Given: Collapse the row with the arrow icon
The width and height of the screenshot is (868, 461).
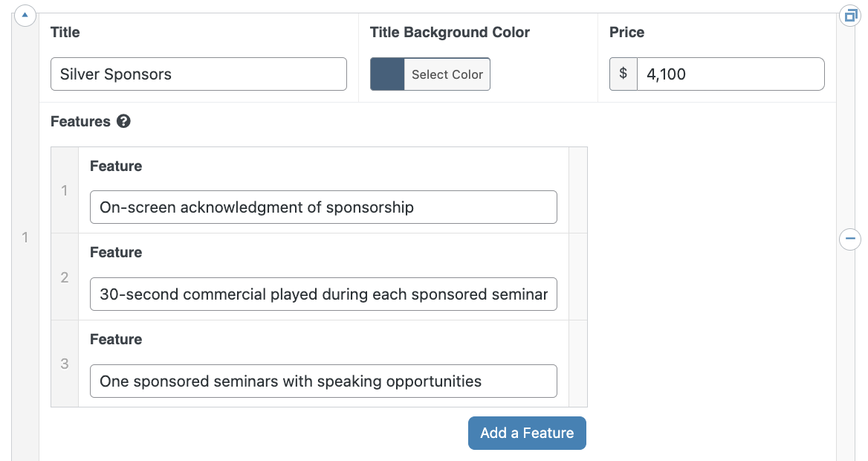Looking at the screenshot, I should coord(25,15).
